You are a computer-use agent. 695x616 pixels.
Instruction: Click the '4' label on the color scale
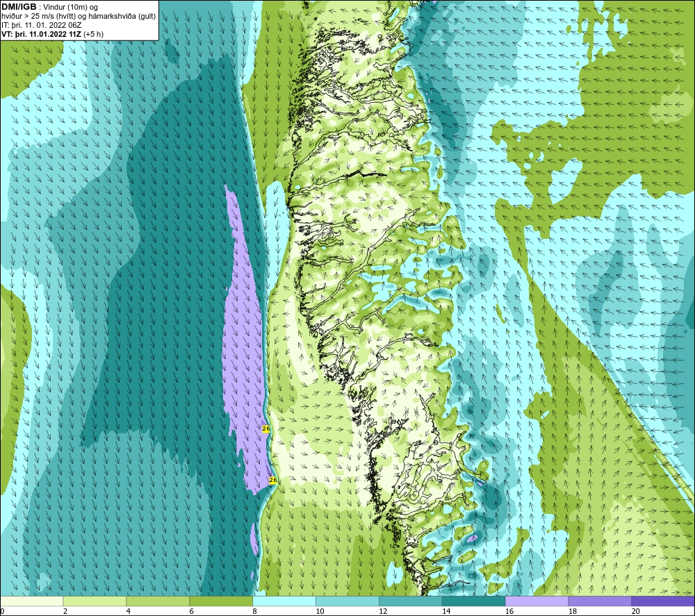click(128, 611)
